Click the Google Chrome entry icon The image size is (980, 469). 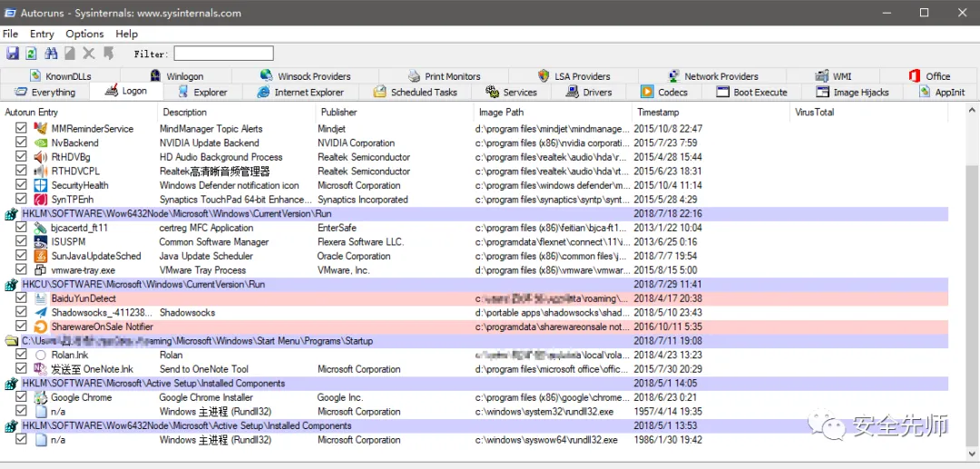click(41, 397)
